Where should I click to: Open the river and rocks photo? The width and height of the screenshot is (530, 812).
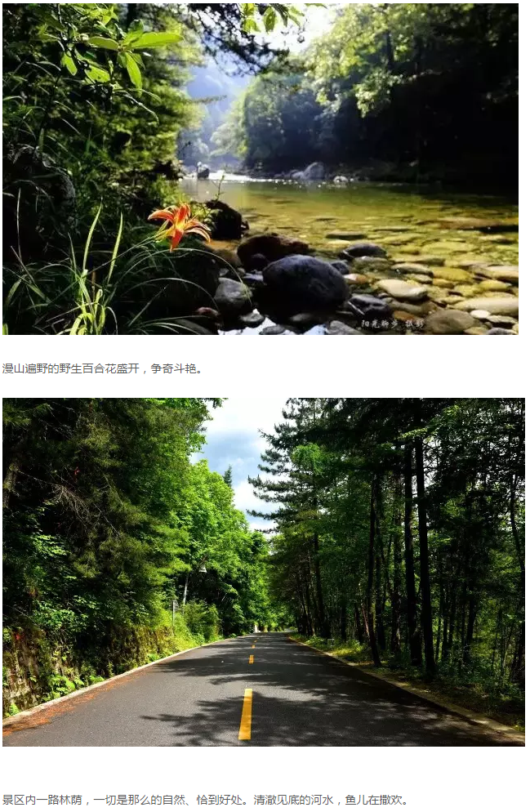[261, 169]
